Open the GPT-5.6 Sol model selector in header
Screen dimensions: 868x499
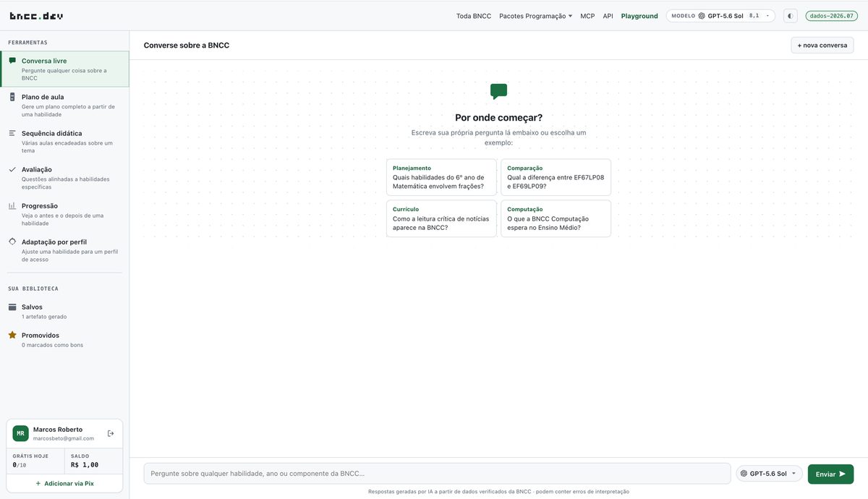point(720,16)
